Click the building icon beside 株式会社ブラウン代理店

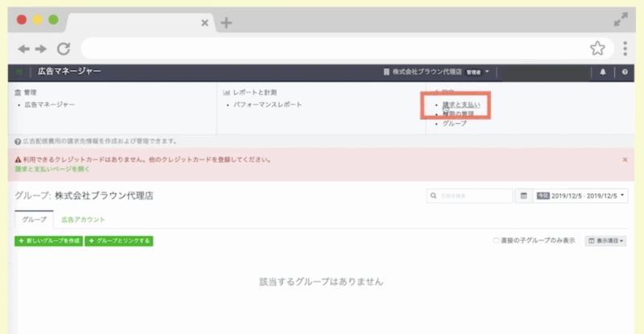pos(386,72)
